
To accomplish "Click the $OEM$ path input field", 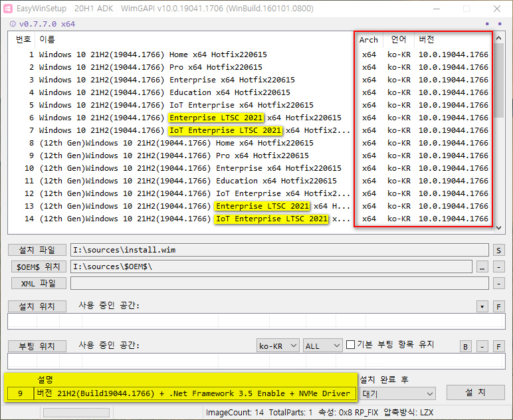I will pos(271,266).
